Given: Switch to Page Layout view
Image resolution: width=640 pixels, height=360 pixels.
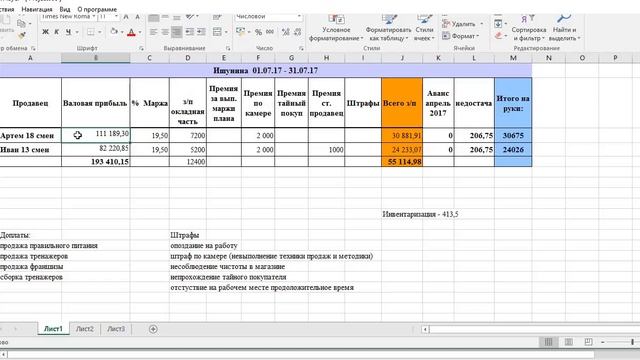Looking at the screenshot, I should 569,342.
